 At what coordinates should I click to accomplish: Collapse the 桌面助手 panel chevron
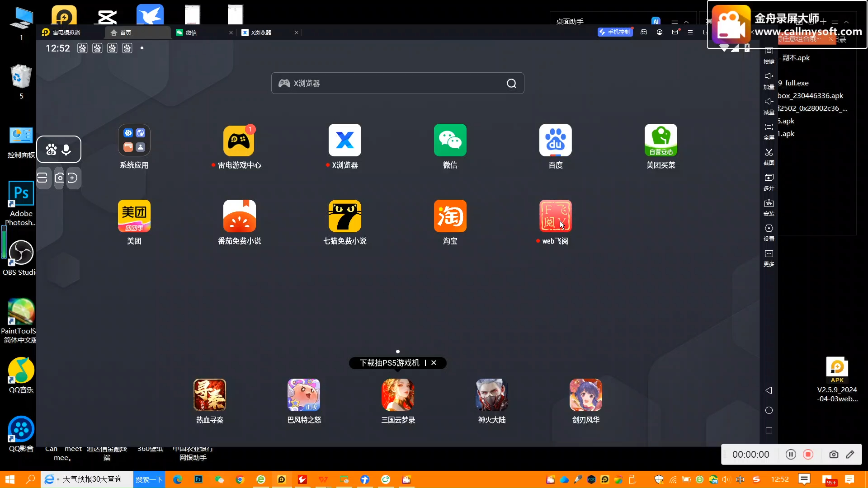(686, 22)
